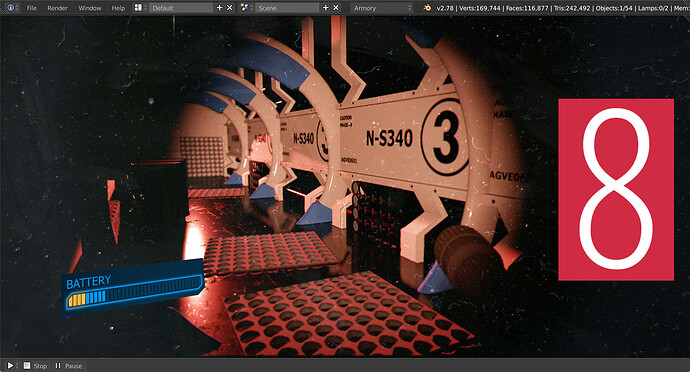Add a new screen layout with plus icon
Image resolution: width=690 pixels, height=372 pixels.
point(220,7)
